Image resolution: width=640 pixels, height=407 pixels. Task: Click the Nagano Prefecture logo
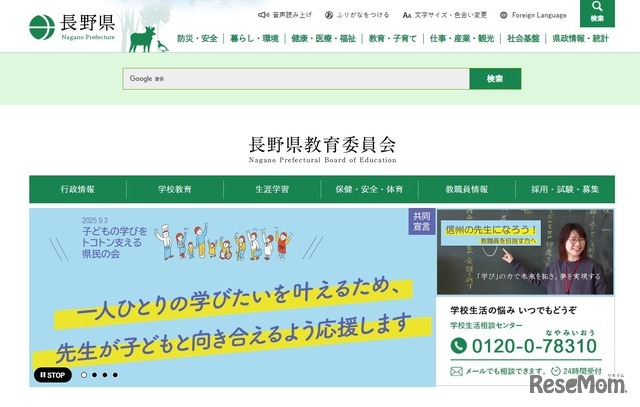coord(72,27)
